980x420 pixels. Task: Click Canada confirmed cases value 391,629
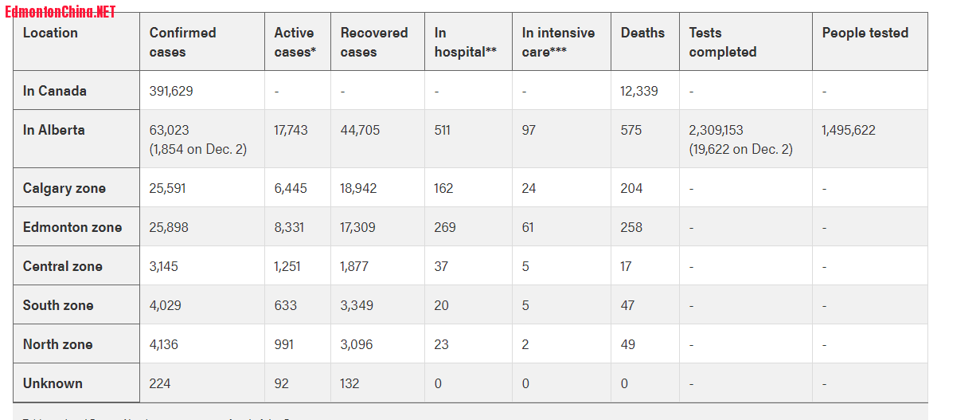[171, 91]
